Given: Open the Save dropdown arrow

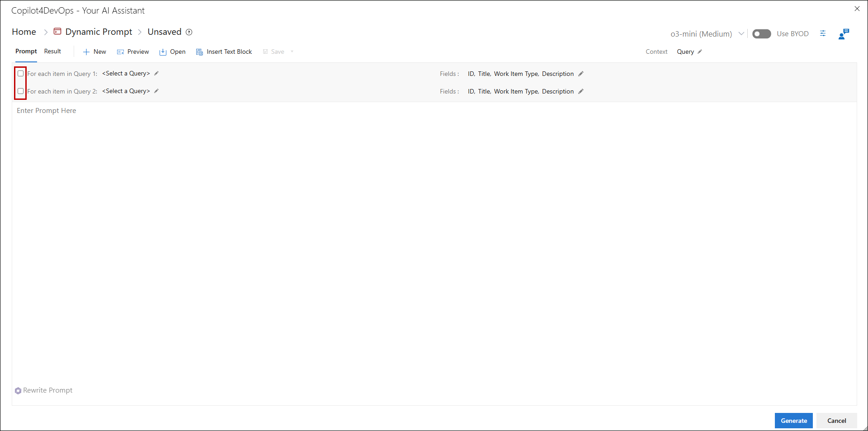Looking at the screenshot, I should point(292,52).
